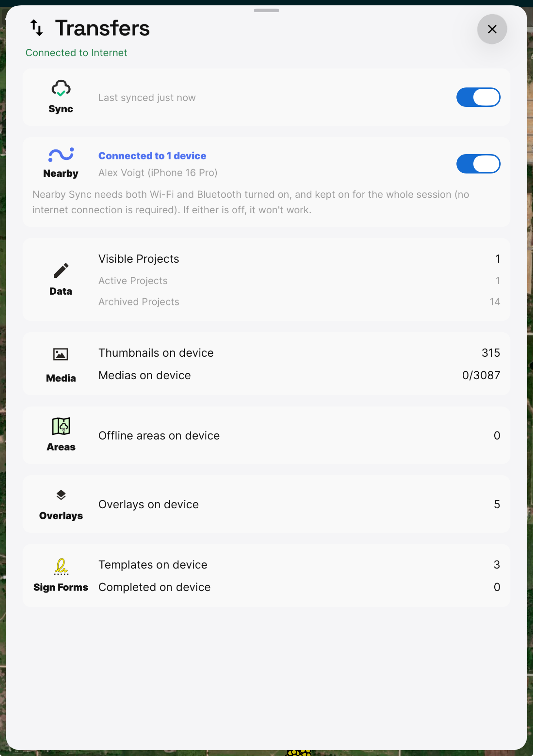This screenshot has height=756, width=533.
Task: Click Thumbnails on device label
Action: (156, 353)
